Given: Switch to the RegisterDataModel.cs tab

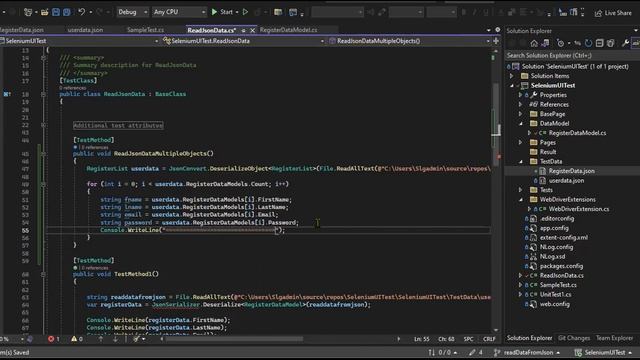Looking at the screenshot, I should 288,30.
